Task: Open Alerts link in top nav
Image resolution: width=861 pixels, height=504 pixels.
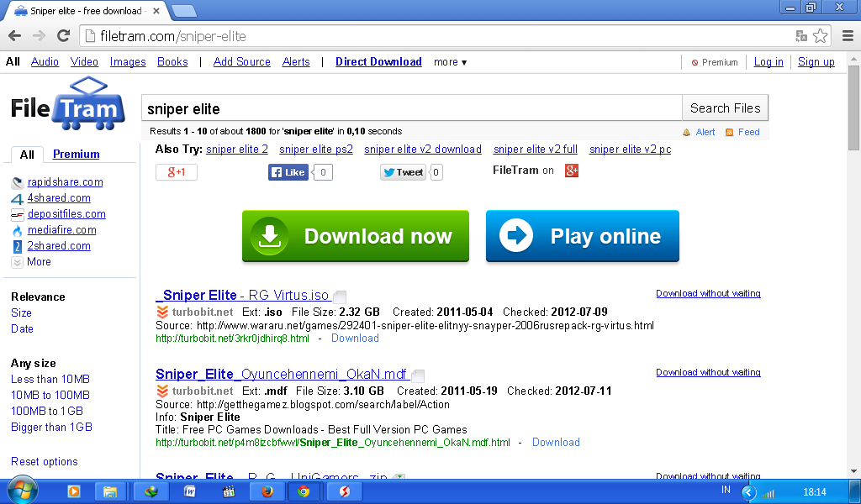Action: [296, 62]
